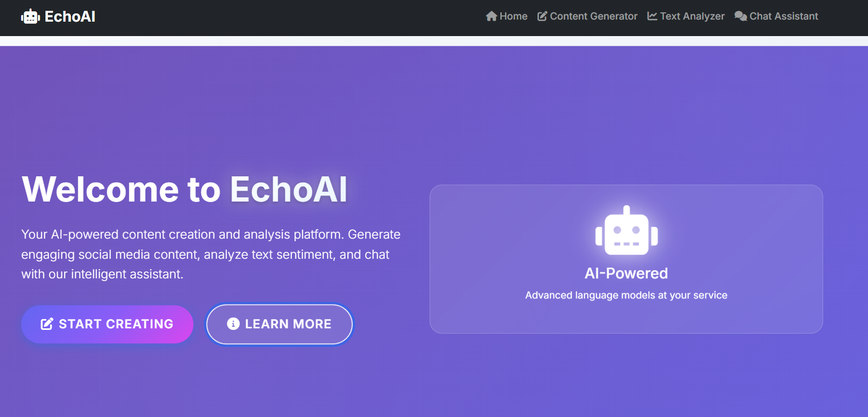Click the Learn More button
The image size is (868, 417).
click(x=279, y=324)
